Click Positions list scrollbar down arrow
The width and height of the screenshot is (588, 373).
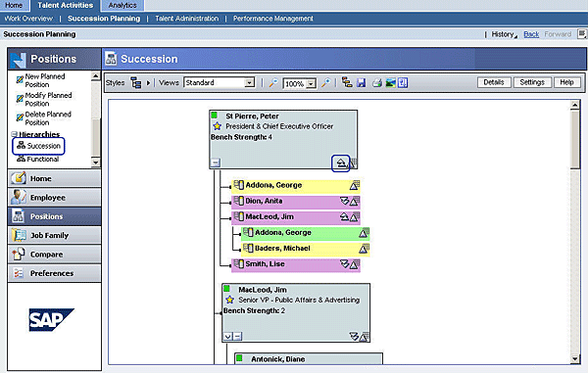[96, 163]
